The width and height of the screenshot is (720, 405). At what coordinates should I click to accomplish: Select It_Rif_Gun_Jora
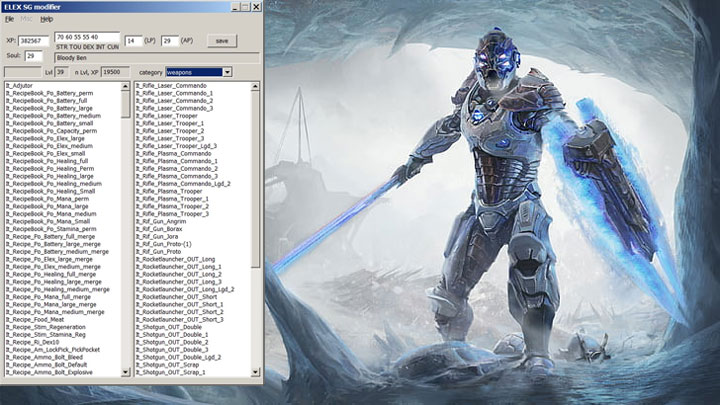(157, 236)
